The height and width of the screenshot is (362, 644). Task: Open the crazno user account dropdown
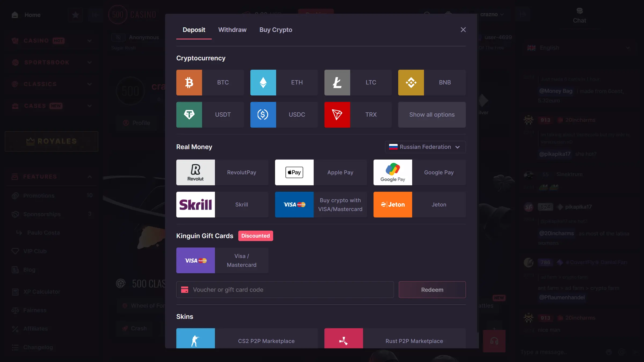click(x=492, y=14)
